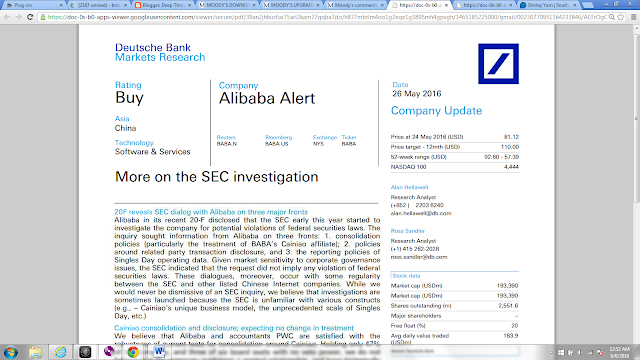Close the Blogger: Deep Thro tab
The image size is (640, 360).
point(189,5)
